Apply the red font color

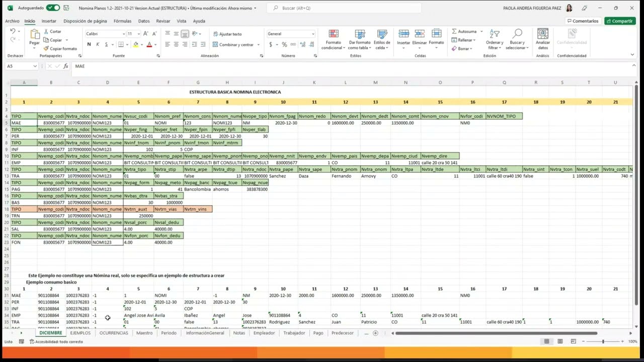pos(149,44)
